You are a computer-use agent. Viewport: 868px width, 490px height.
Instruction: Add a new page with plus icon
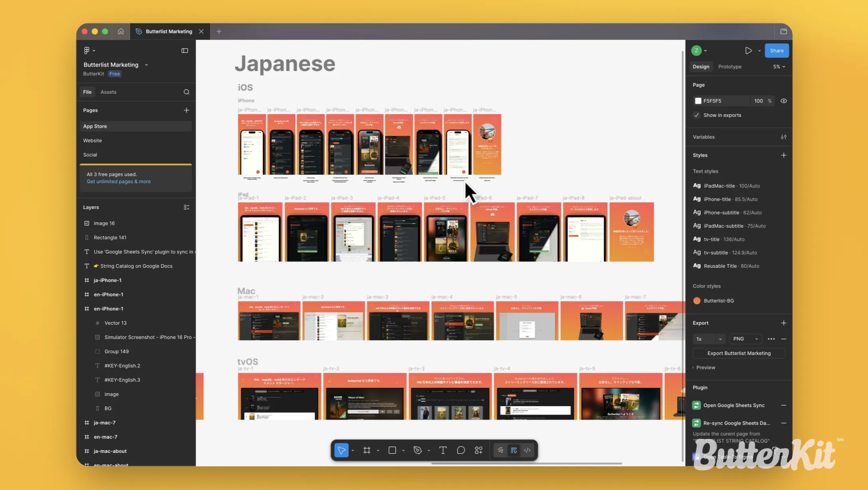[x=186, y=110]
